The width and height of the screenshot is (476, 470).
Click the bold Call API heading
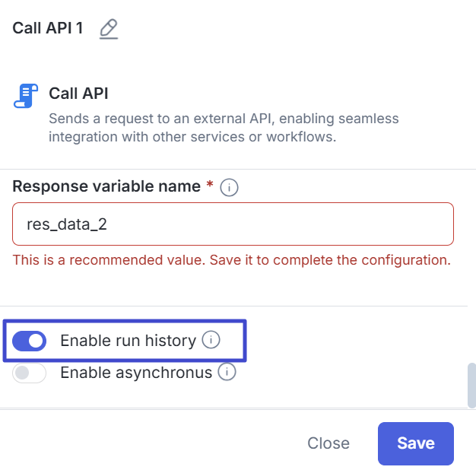tap(78, 94)
